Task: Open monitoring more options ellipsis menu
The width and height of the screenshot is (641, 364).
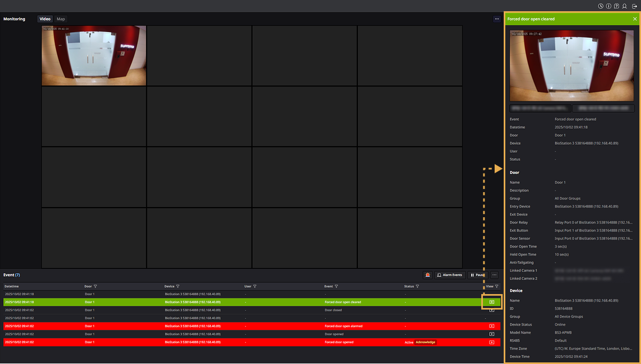Action: click(x=496, y=19)
